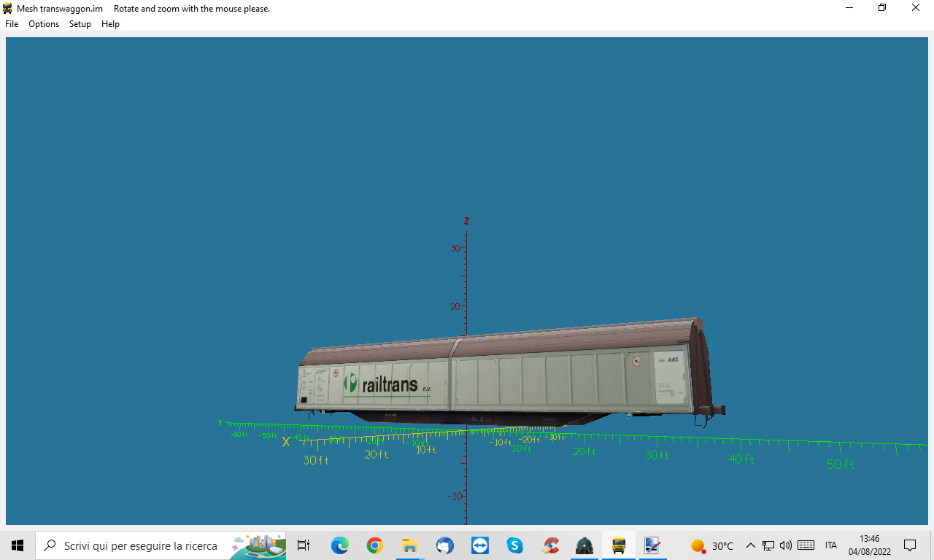
Task: Open CCleaner from the taskbar
Action: [x=549, y=545]
